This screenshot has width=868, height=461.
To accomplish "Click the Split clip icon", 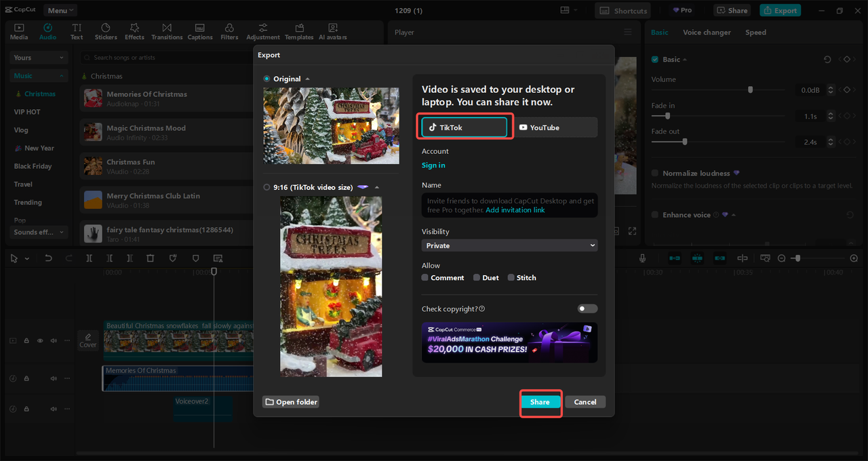I will coord(89,258).
